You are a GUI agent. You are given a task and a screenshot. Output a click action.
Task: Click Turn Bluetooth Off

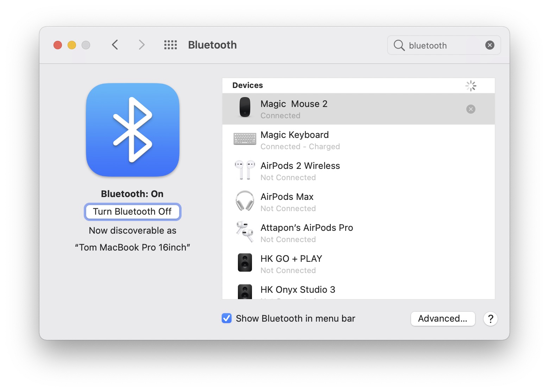point(132,211)
